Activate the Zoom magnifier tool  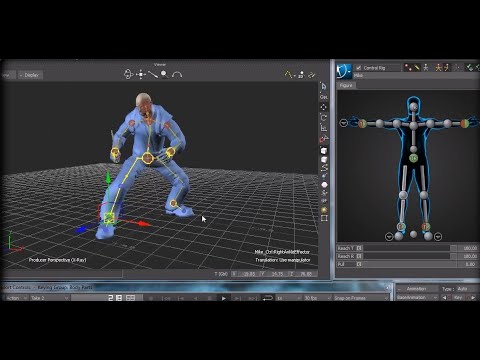click(164, 74)
